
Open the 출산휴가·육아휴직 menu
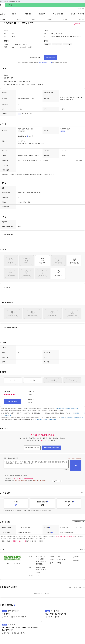[x=77, y=14]
